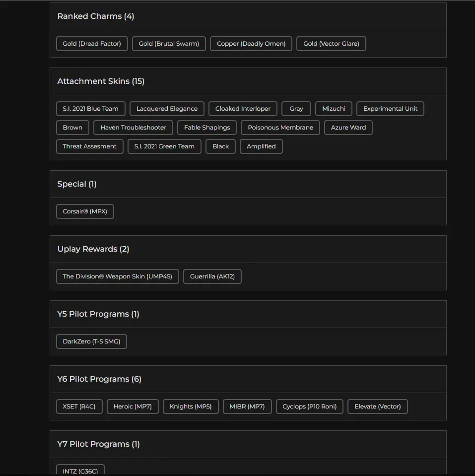
Task: Click the Guerrilla (AK12) reward tag
Action: 212,276
